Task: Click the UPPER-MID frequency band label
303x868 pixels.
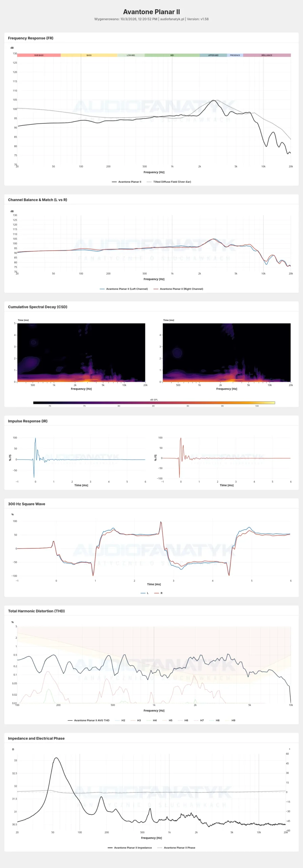Action: click(213, 55)
